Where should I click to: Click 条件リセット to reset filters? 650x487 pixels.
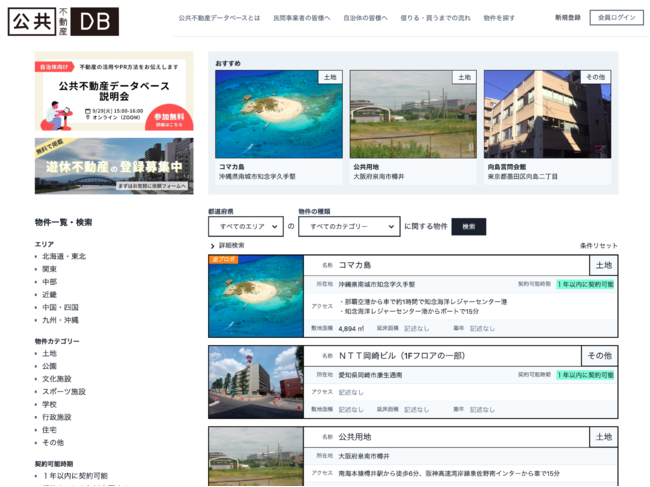[598, 245]
